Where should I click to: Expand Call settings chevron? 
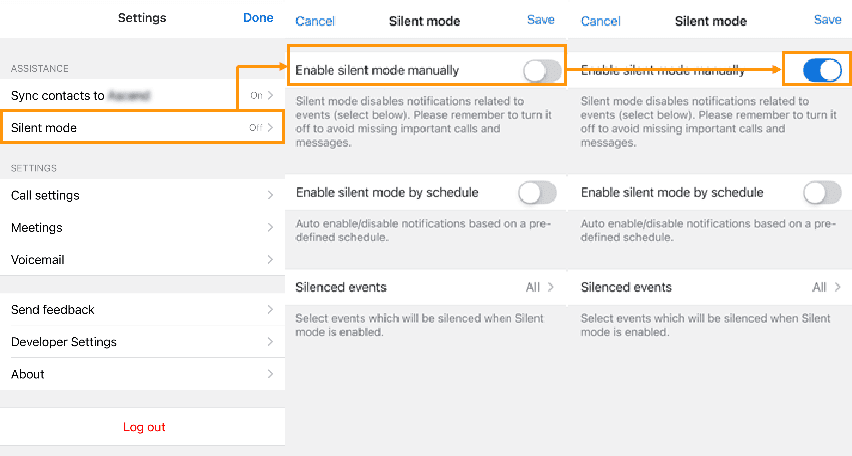[x=270, y=196]
